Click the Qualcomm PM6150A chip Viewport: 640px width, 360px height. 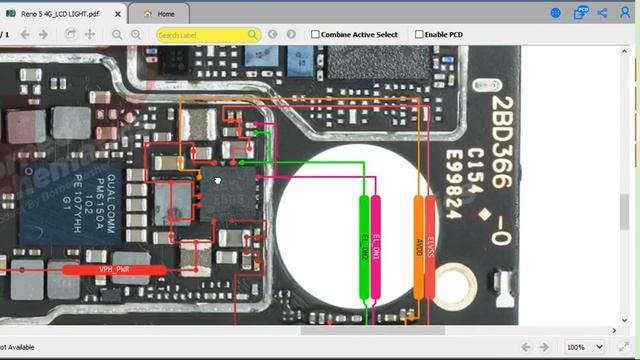pyautogui.click(x=70, y=203)
